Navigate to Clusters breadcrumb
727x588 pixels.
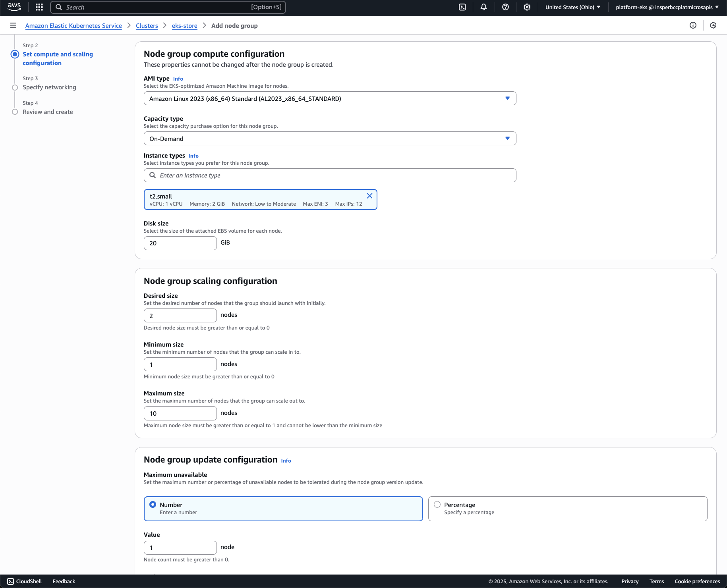click(147, 26)
